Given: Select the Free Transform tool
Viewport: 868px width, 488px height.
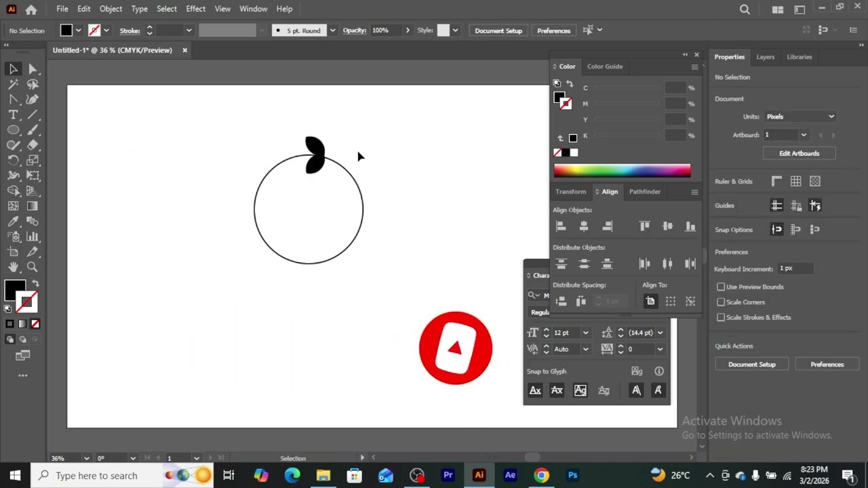Looking at the screenshot, I should tap(33, 176).
